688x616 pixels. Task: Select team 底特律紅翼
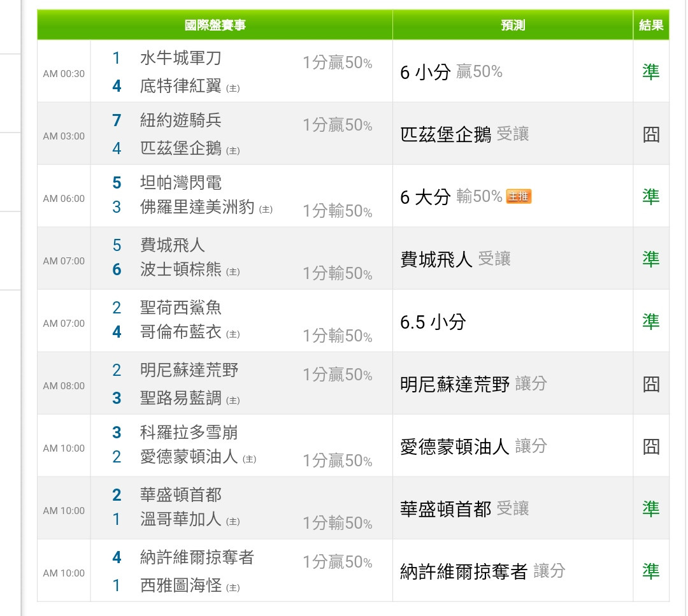[181, 85]
